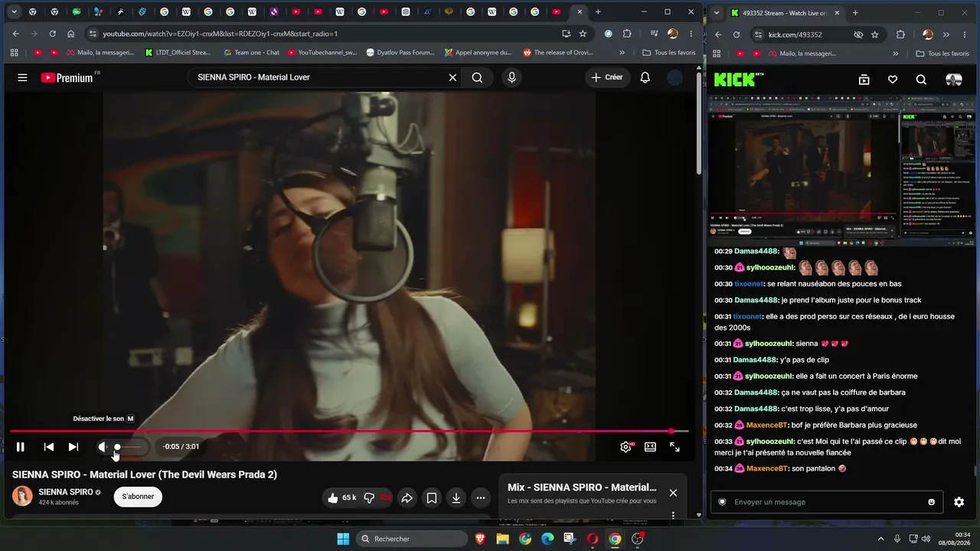Share the video

407,498
